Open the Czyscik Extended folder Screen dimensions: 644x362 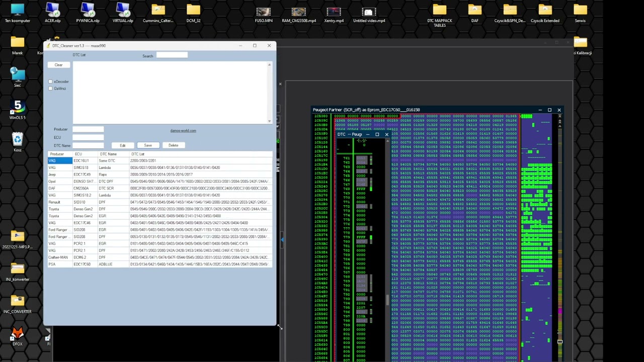click(545, 14)
